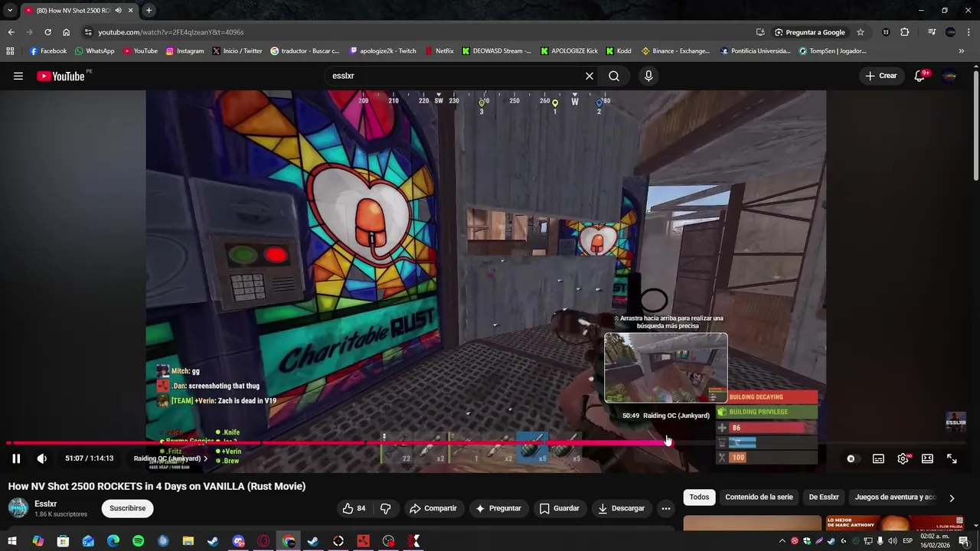Open player settings gear
Image resolution: width=980 pixels, height=551 pixels.
[903, 458]
